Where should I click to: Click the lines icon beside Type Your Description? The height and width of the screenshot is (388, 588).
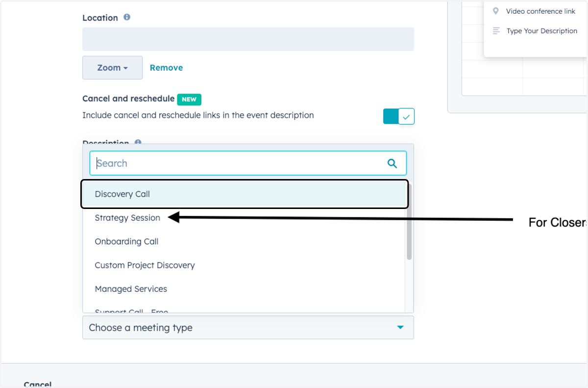pyautogui.click(x=496, y=31)
